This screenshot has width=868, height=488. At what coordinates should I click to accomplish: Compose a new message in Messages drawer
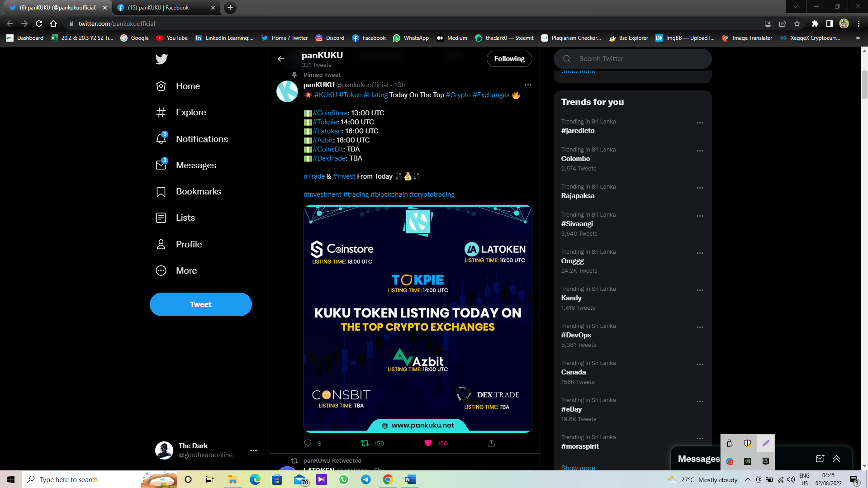coord(820,459)
